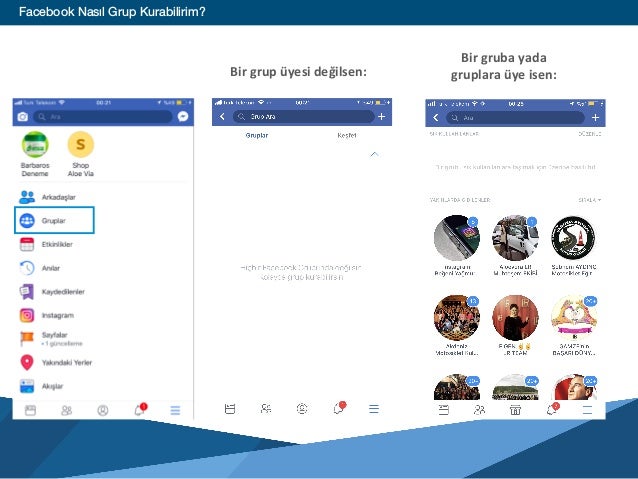Open notifications bell in middle screen's bottom bar

339,408
